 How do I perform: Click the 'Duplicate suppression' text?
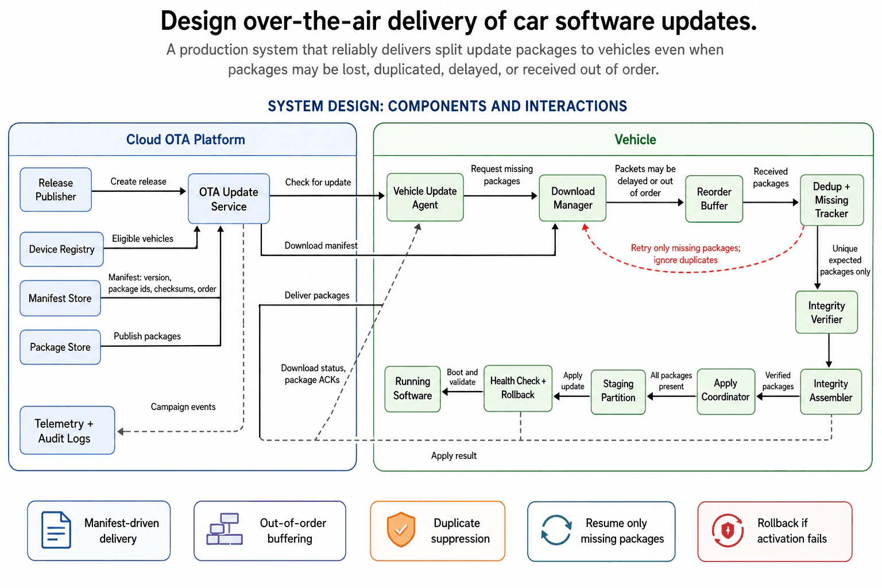point(460,531)
